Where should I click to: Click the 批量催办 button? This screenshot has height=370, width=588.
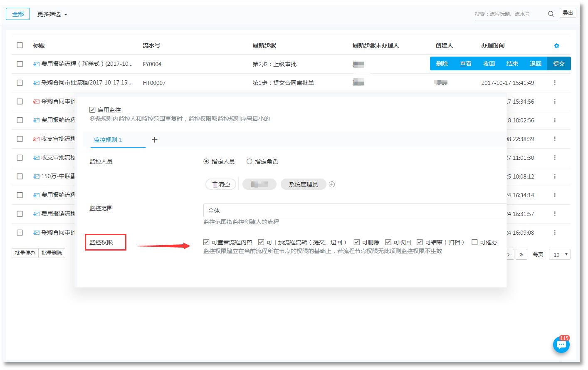(x=25, y=253)
